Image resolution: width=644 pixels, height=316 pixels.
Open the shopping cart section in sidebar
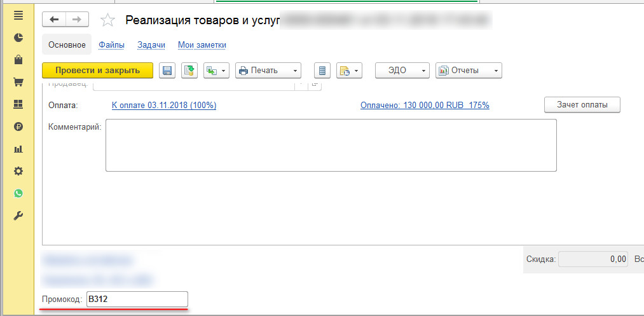tap(18, 82)
